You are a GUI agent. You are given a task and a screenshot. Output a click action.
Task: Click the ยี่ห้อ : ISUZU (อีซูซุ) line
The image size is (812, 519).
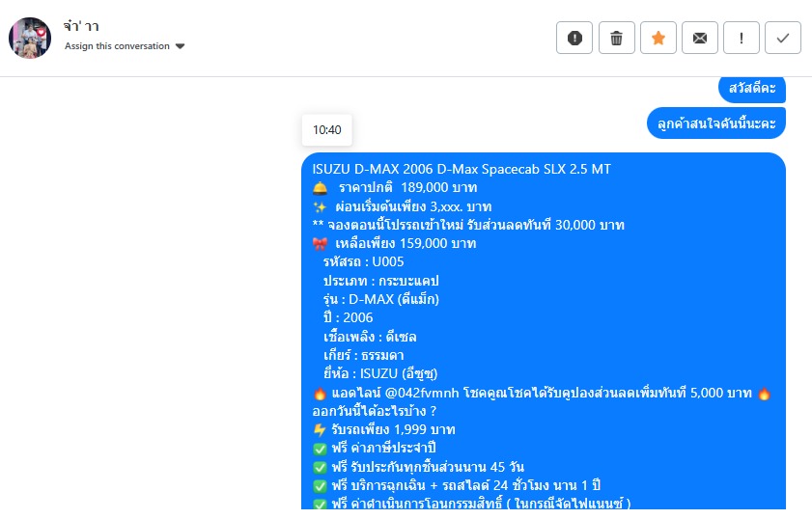pyautogui.click(x=380, y=373)
